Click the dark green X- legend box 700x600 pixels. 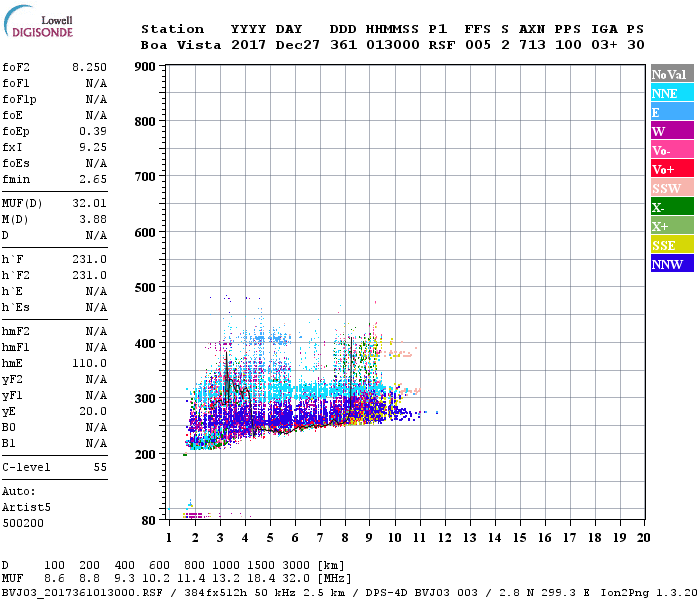[x=672, y=207]
